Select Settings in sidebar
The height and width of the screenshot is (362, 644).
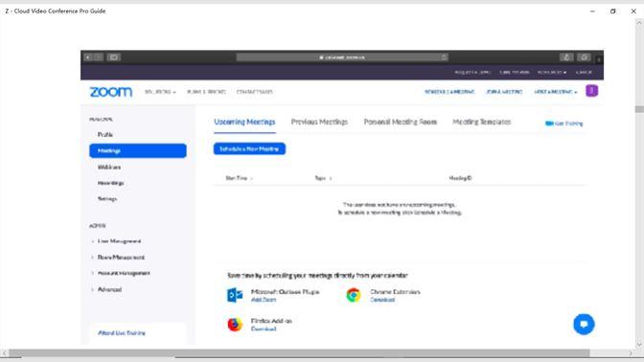[x=107, y=198]
